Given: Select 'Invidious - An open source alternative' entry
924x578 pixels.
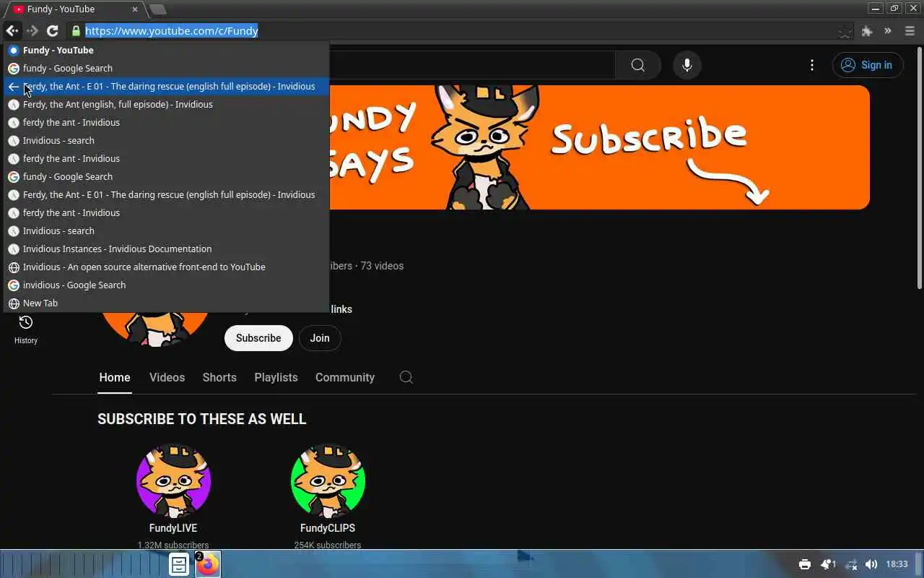Looking at the screenshot, I should tap(167, 267).
